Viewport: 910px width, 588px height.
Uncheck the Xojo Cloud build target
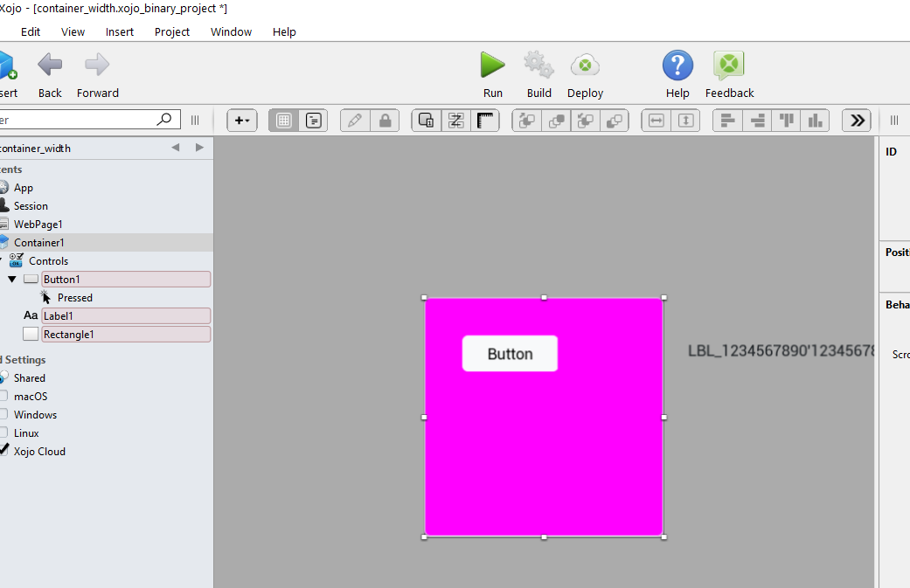[4, 451]
